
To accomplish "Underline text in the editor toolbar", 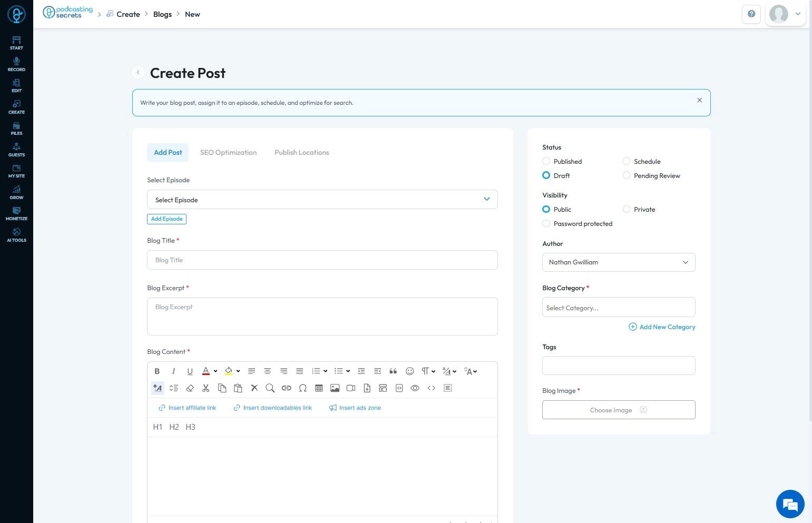I will pyautogui.click(x=190, y=371).
